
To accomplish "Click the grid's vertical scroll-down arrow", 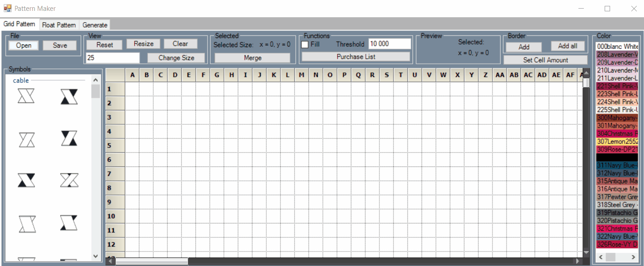I will tap(587, 252).
